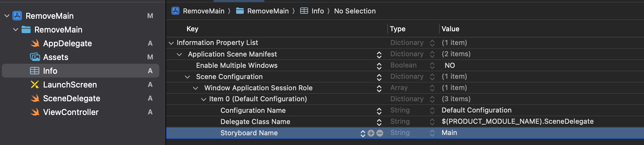Click the SceneDelegate Swift file icon
644x145 pixels.
tap(35, 98)
